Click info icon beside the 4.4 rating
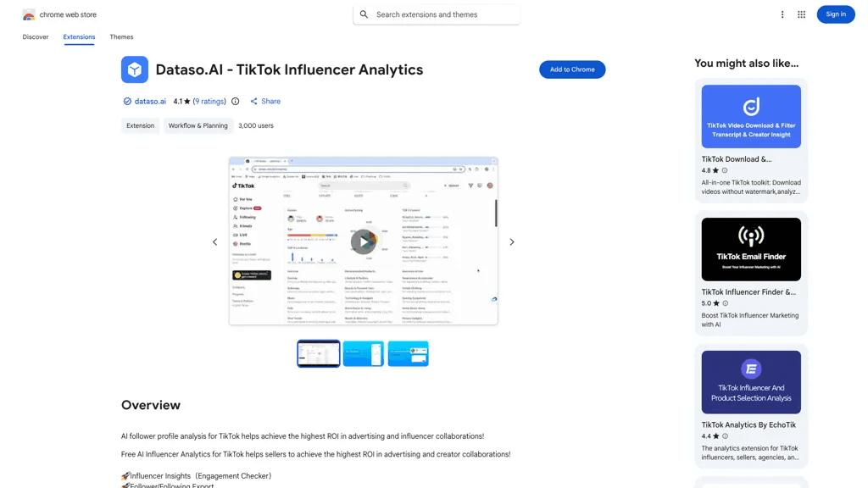 725,436
